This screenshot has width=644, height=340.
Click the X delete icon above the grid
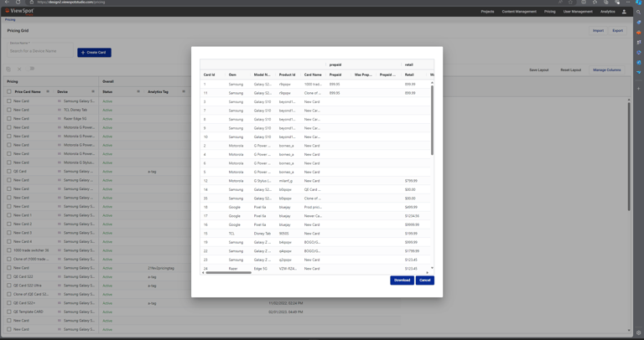(x=19, y=70)
